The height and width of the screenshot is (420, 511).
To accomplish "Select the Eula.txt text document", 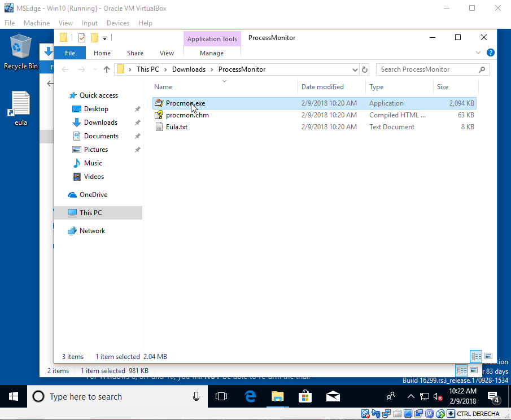I will (x=176, y=127).
